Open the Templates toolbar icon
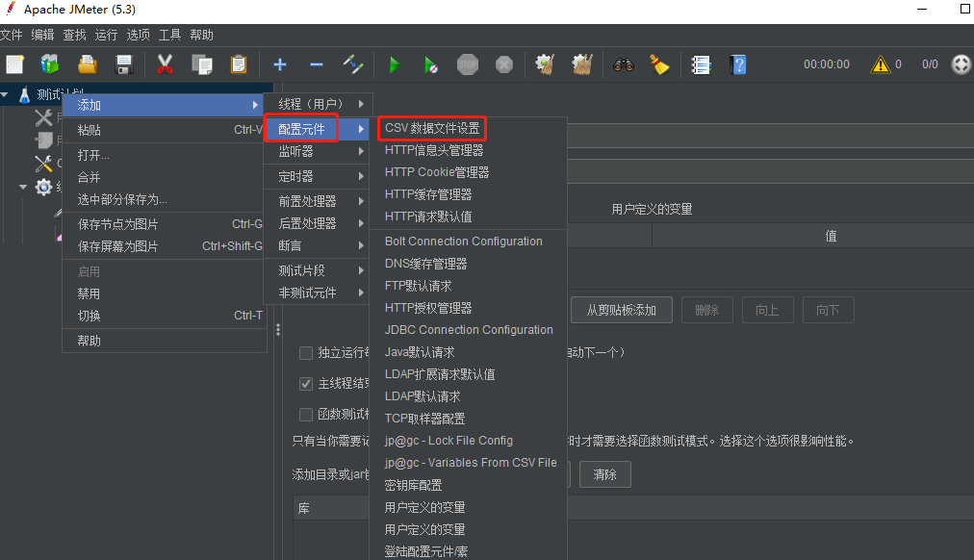 (50, 64)
